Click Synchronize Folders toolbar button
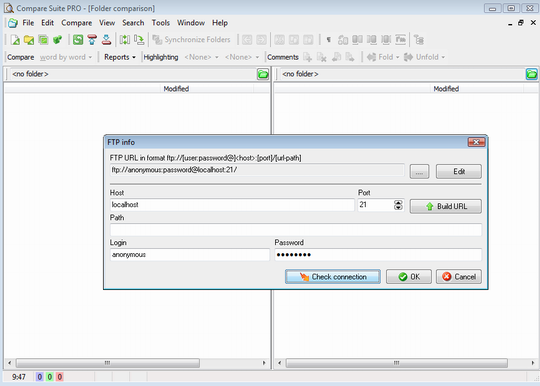 click(x=191, y=40)
